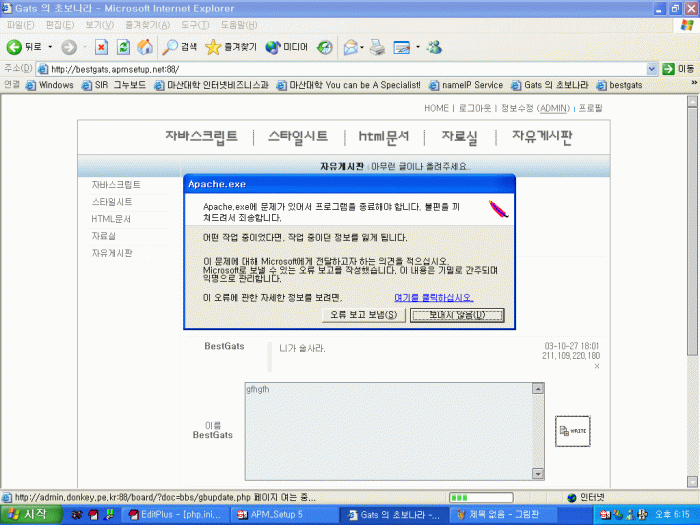Click nameIP Service favorite link
700x525 pixels.
pos(466,85)
